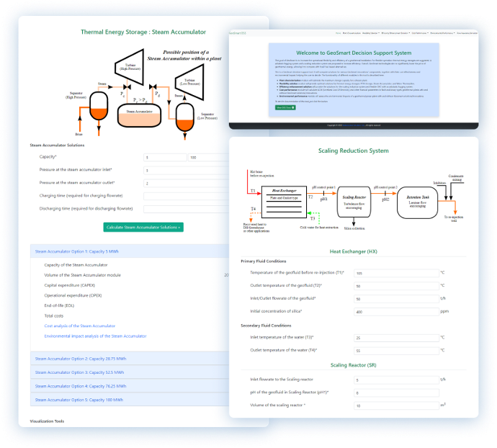Expand the Efficiency Enhancement Solution dropdown
This screenshot has height=448, width=497.
click(395, 33)
